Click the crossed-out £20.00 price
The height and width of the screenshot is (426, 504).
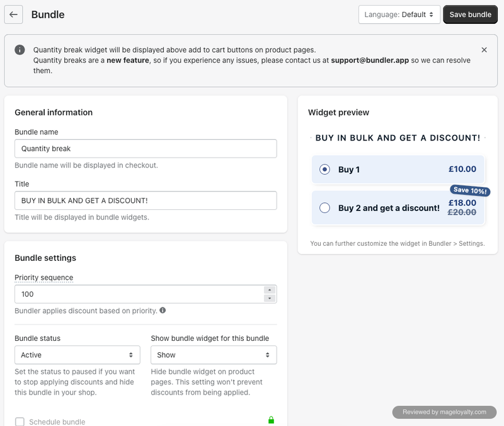pyautogui.click(x=462, y=212)
